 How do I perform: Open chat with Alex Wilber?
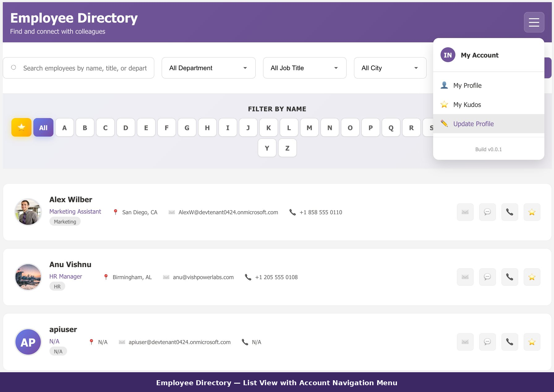487,212
